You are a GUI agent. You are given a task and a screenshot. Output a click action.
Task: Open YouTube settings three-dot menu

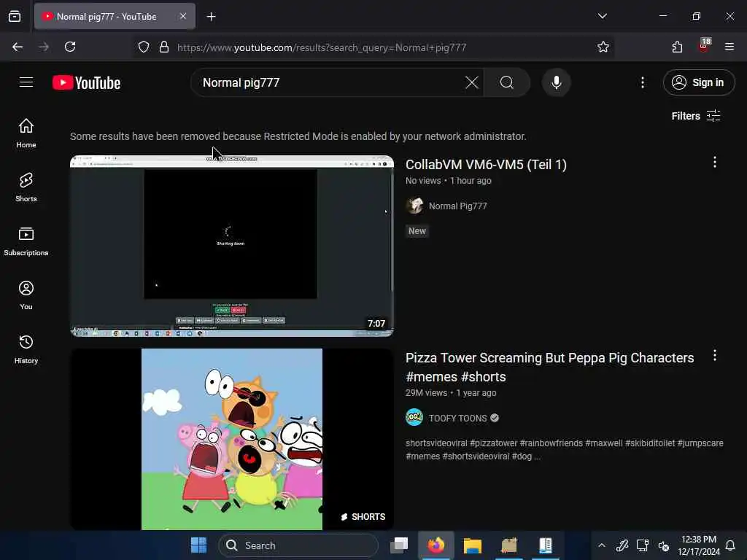tap(642, 82)
